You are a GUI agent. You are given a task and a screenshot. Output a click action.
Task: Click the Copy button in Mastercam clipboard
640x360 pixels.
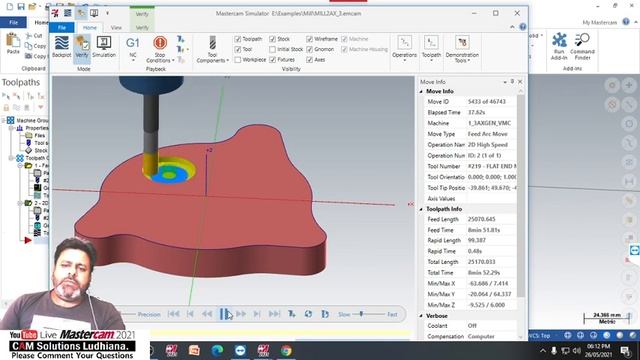[x=36, y=46]
